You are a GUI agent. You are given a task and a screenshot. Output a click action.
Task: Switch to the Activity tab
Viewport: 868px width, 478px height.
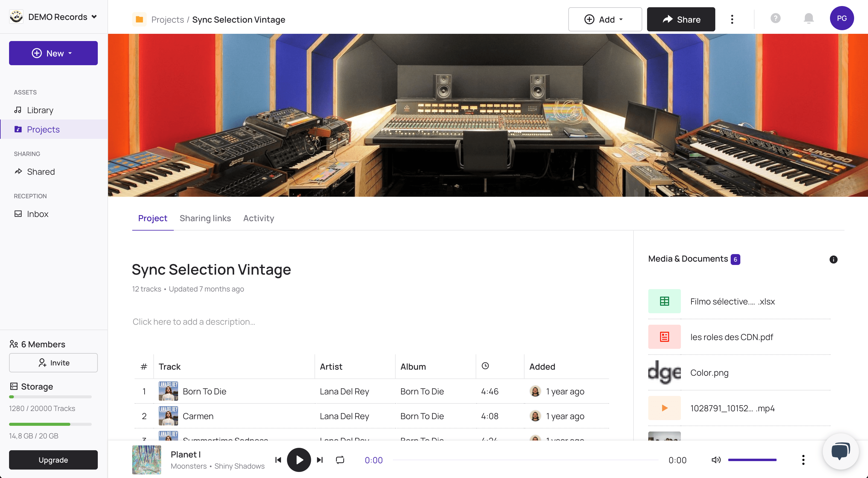pos(259,218)
